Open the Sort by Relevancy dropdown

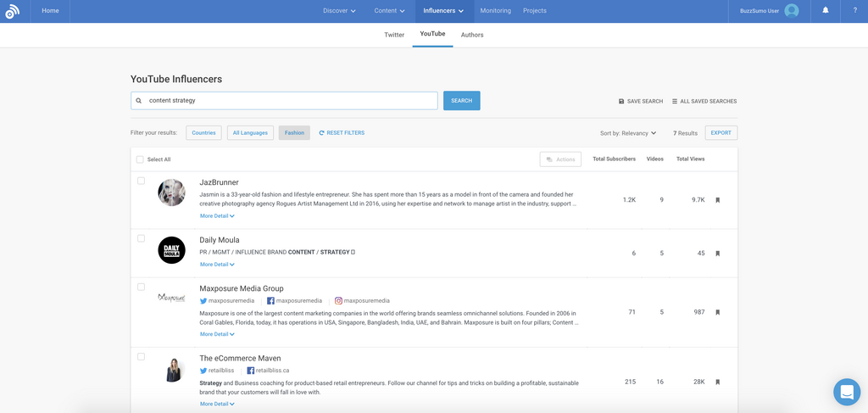628,133
